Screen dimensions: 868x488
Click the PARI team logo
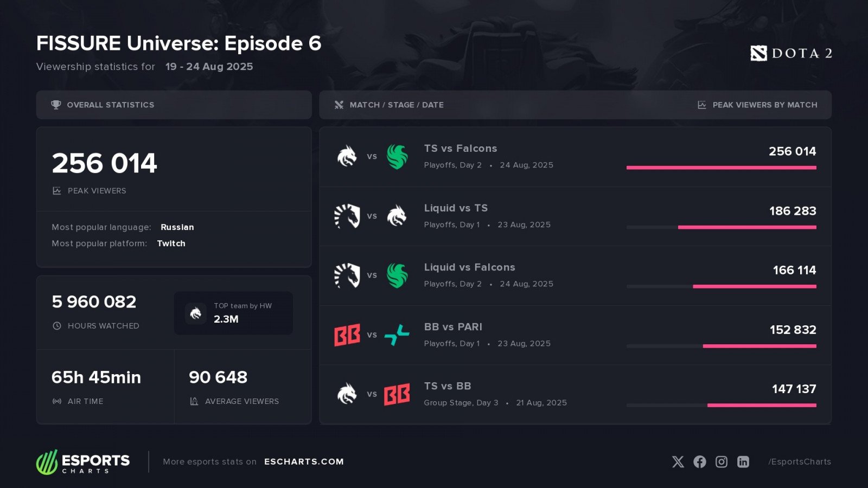[x=397, y=335]
